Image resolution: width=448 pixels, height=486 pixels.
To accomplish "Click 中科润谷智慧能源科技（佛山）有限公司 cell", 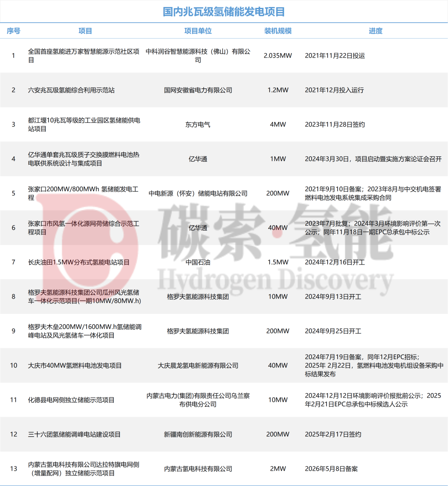I will point(198,56).
